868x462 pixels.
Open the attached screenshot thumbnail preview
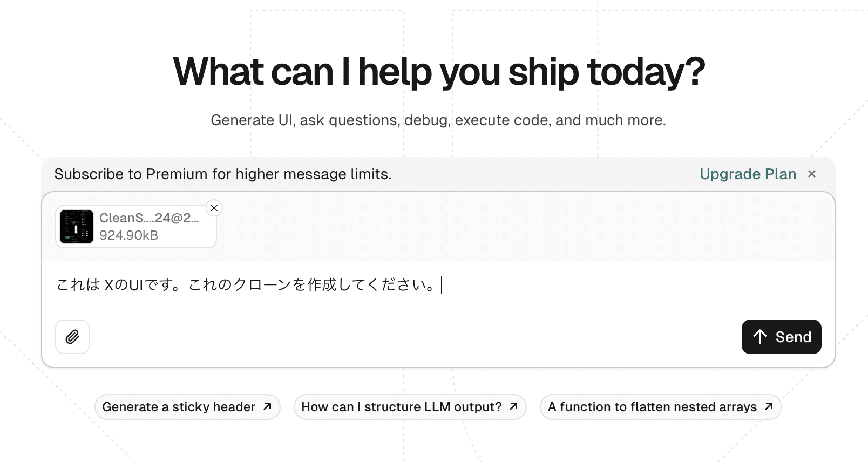(77, 227)
